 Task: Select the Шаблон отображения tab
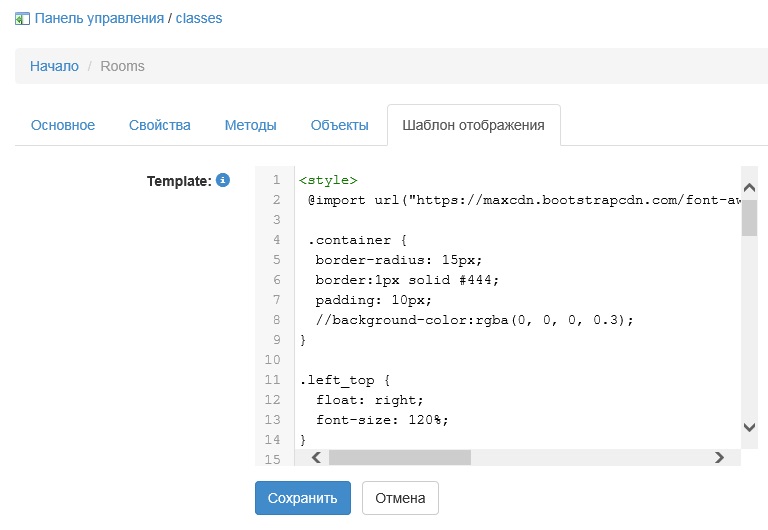coord(473,125)
